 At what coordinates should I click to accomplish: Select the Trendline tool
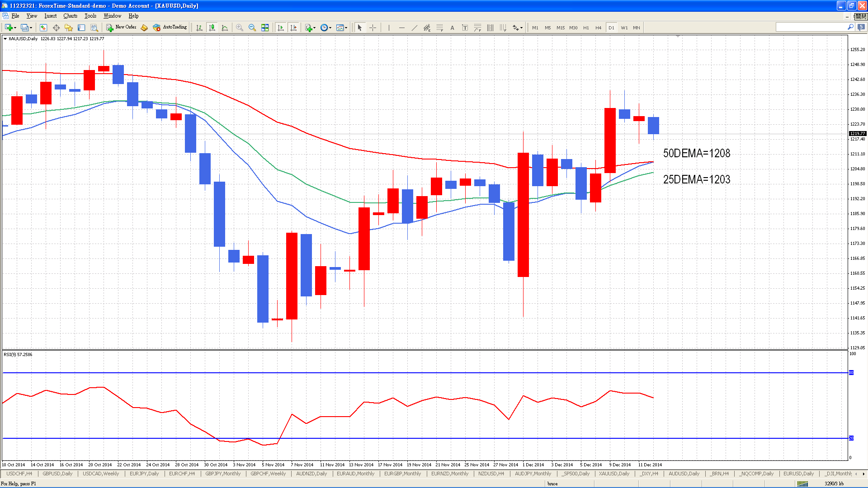pos(414,28)
